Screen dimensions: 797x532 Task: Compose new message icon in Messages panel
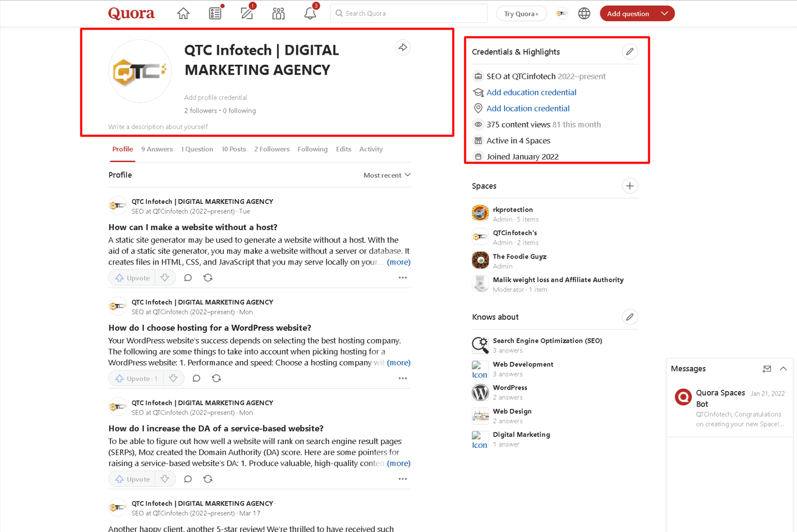[x=767, y=369]
